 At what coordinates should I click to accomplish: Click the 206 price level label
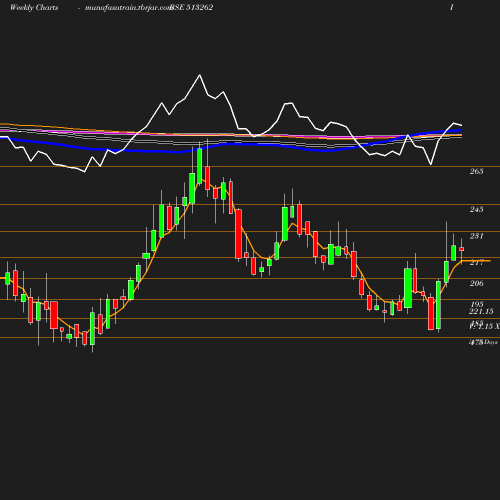476,283
